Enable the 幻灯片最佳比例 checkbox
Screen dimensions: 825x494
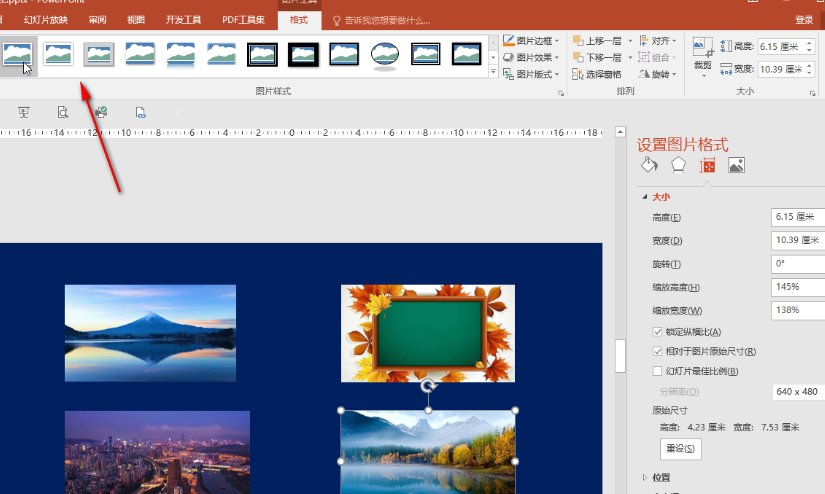tap(657, 371)
